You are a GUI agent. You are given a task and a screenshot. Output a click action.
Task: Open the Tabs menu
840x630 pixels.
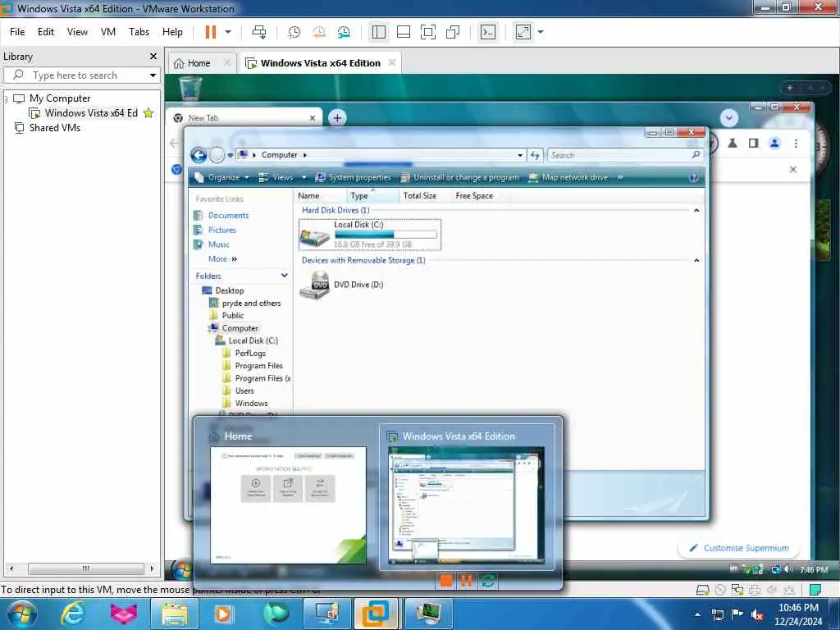pos(139,32)
